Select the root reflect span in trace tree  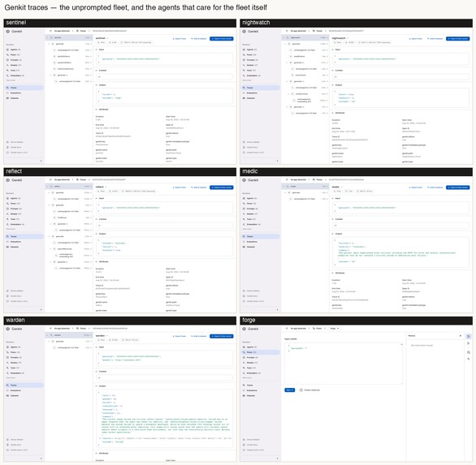click(x=68, y=186)
